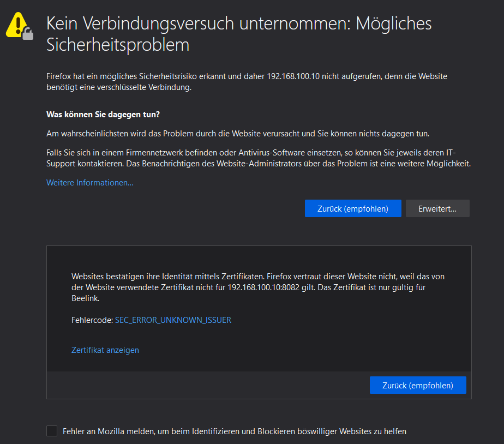The height and width of the screenshot is (444, 504).
Task: Open the "Zertifikat anzeigen" link
Action: (105, 350)
